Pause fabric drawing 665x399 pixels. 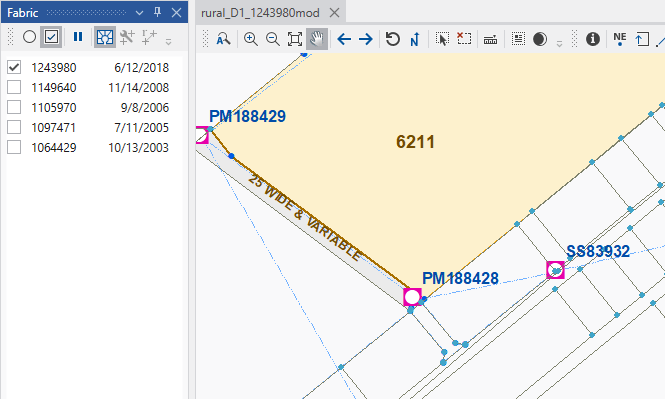[x=78, y=37]
